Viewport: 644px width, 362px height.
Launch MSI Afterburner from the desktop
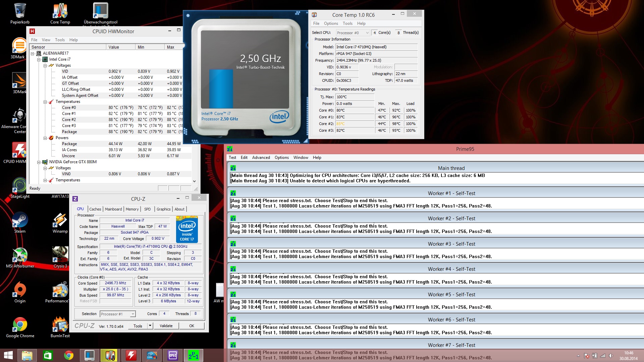tap(20, 257)
